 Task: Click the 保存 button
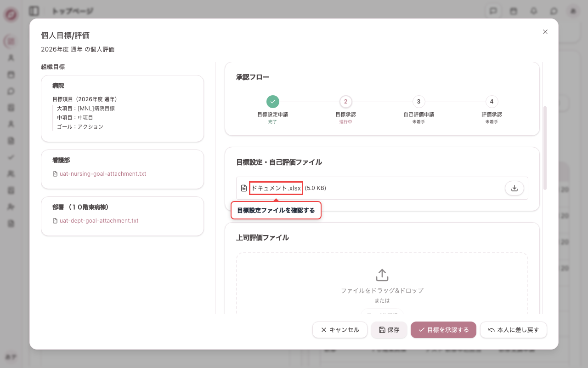click(389, 330)
